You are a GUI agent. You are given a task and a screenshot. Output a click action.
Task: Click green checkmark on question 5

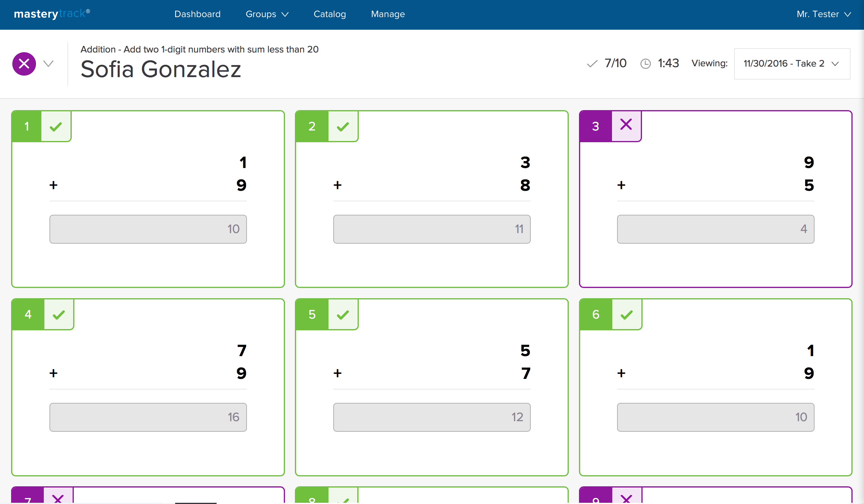[x=343, y=314]
